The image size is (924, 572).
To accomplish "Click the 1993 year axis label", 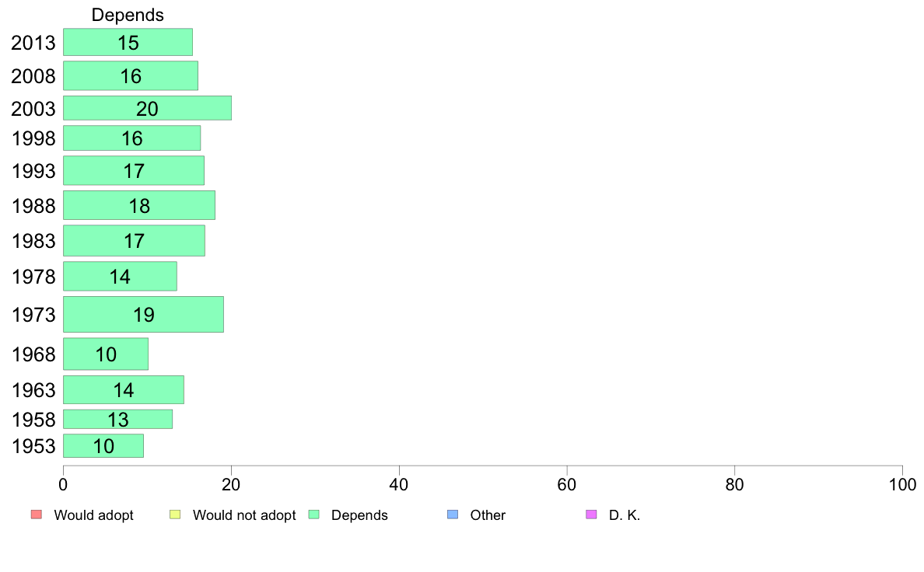I will [x=33, y=171].
